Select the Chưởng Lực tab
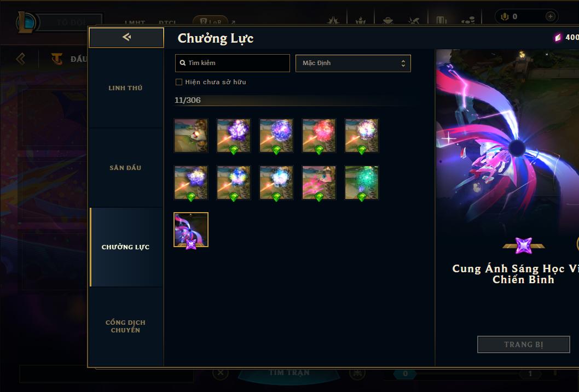 (x=125, y=247)
